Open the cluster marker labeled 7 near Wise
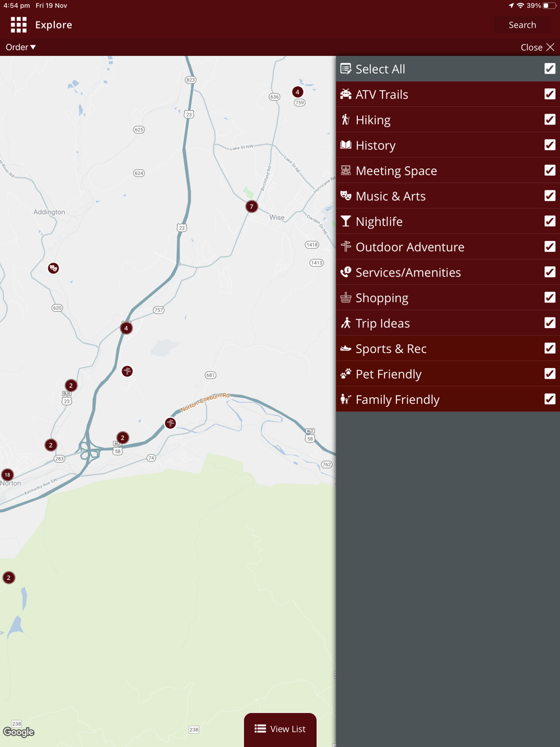This screenshot has width=560, height=747. [x=251, y=207]
